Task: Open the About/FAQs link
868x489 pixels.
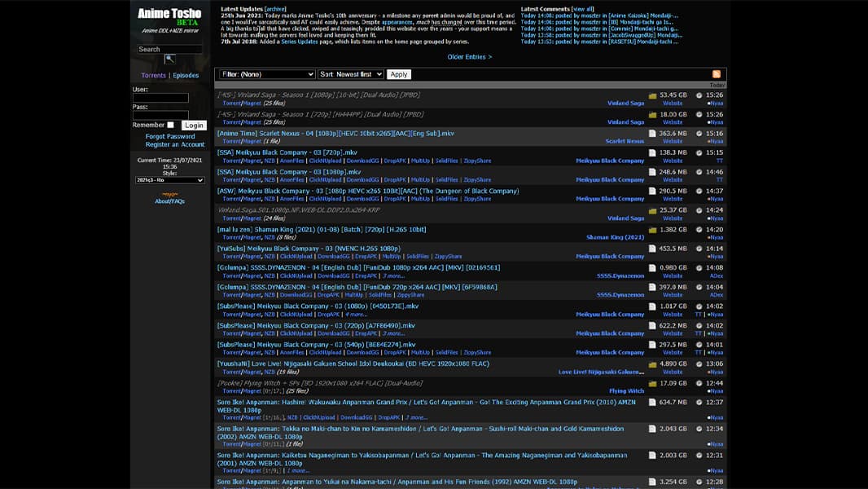Action: click(x=170, y=201)
